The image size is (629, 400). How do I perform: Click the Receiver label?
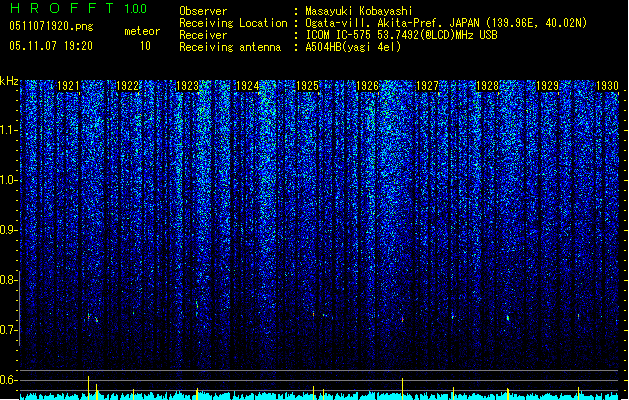(x=203, y=35)
